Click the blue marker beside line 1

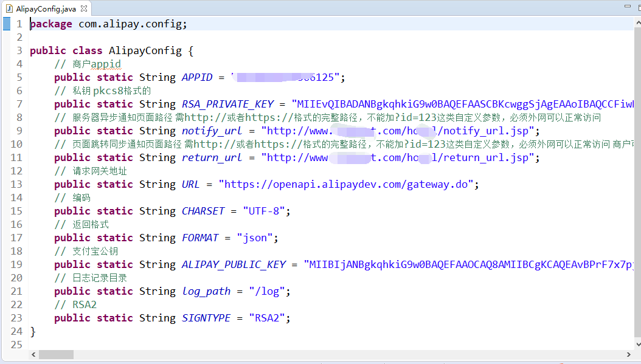7,24
